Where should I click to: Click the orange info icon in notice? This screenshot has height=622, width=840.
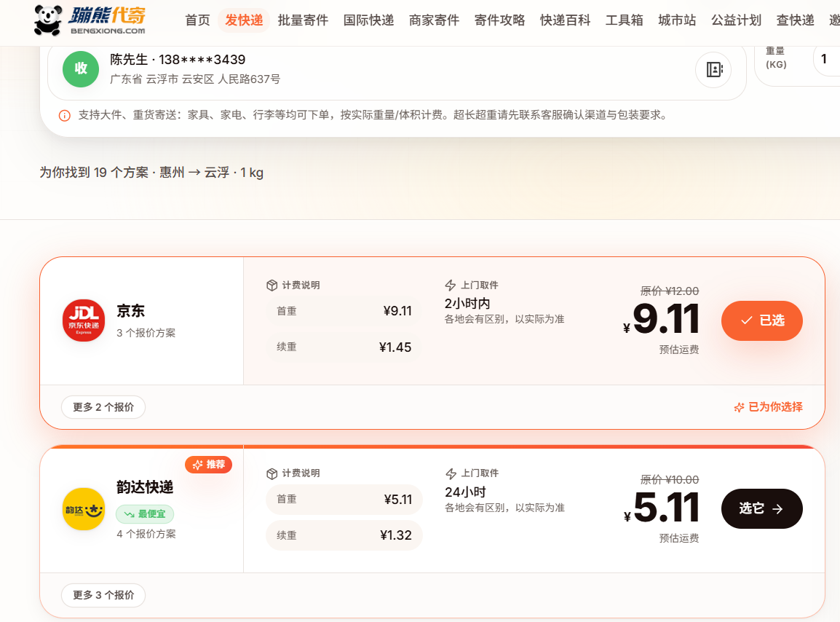coord(64,115)
